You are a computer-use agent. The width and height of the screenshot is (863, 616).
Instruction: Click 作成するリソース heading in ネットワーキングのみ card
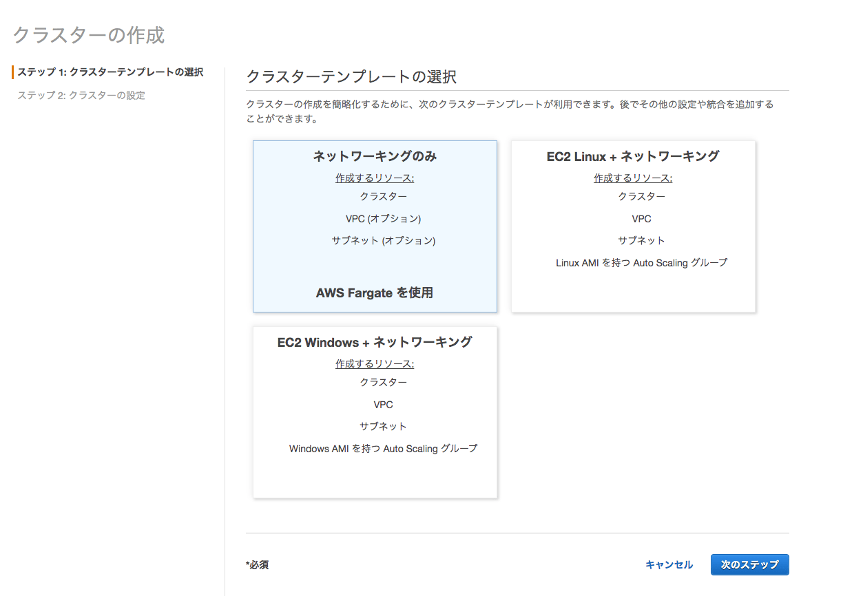(375, 178)
